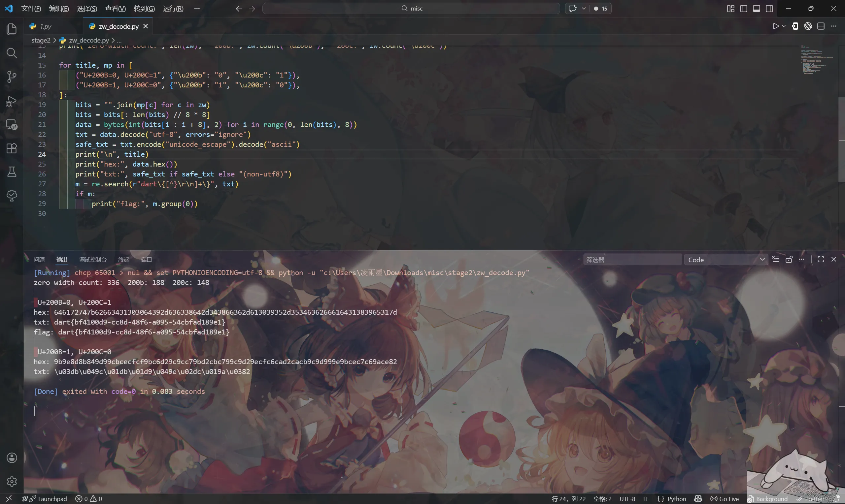Screen dimensions: 845x504
Task: Go back with the left arrow
Action: 239,9
